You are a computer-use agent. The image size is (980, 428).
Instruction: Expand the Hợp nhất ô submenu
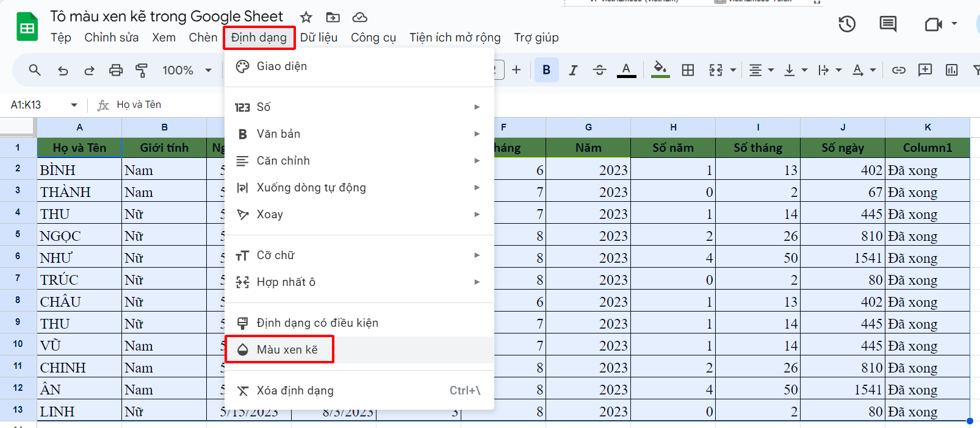pyautogui.click(x=359, y=282)
